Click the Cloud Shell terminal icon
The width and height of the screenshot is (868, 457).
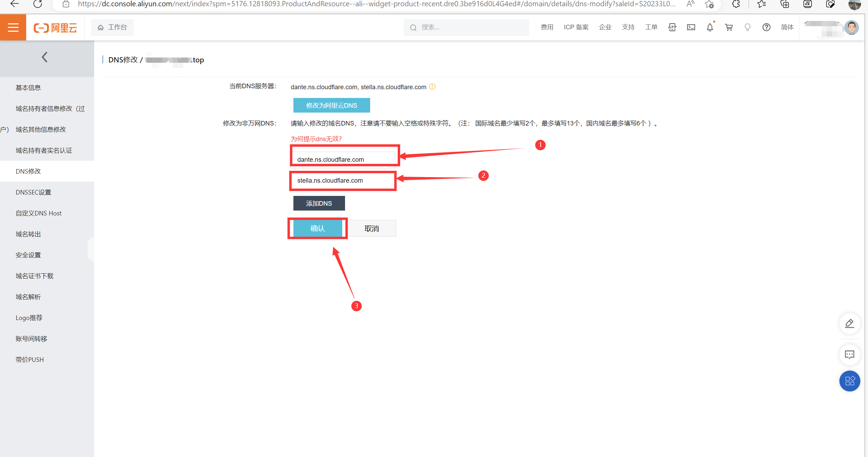pos(691,27)
